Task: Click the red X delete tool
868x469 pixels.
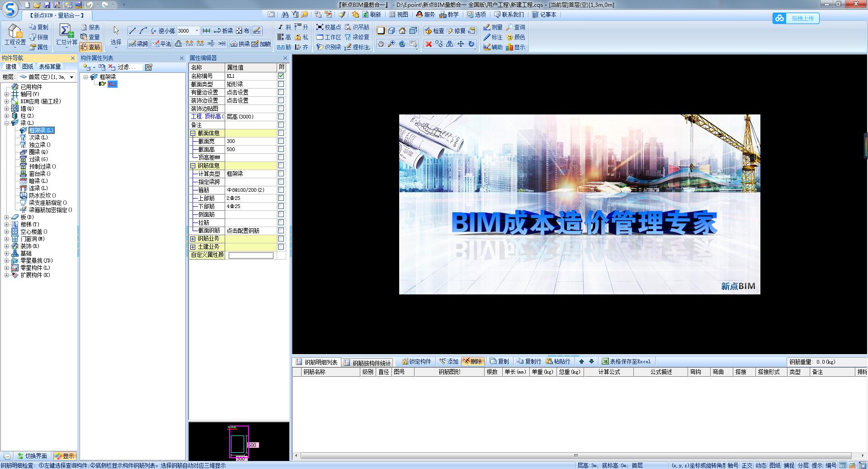Action: 429,44
